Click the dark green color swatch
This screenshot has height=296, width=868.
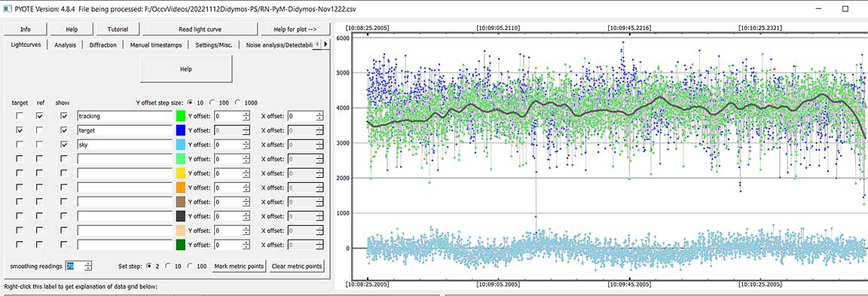[x=181, y=244]
